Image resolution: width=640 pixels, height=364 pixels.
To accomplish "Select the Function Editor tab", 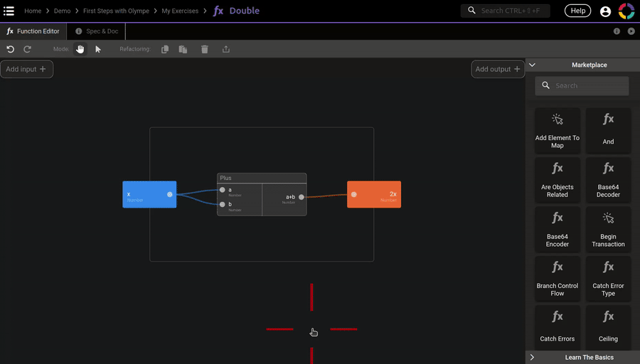I will [34, 31].
